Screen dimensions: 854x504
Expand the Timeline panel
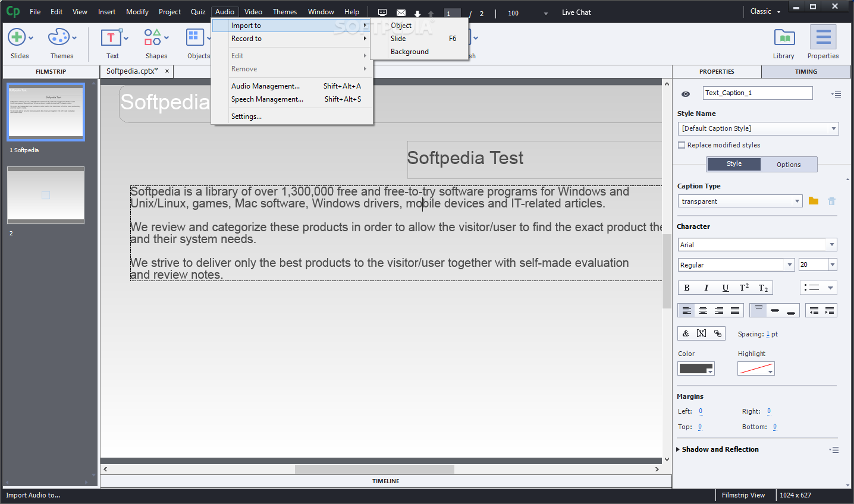[x=386, y=481]
